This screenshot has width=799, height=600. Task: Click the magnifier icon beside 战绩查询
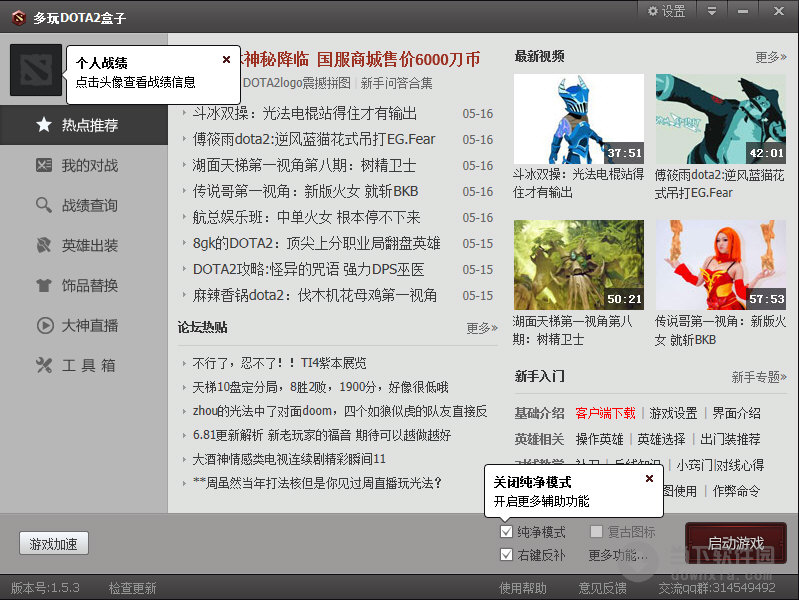click(44, 205)
